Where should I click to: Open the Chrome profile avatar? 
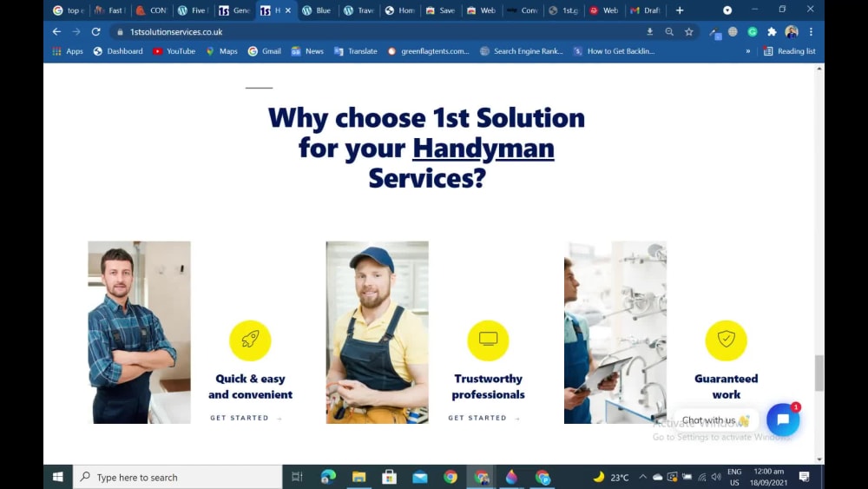pos(792,32)
